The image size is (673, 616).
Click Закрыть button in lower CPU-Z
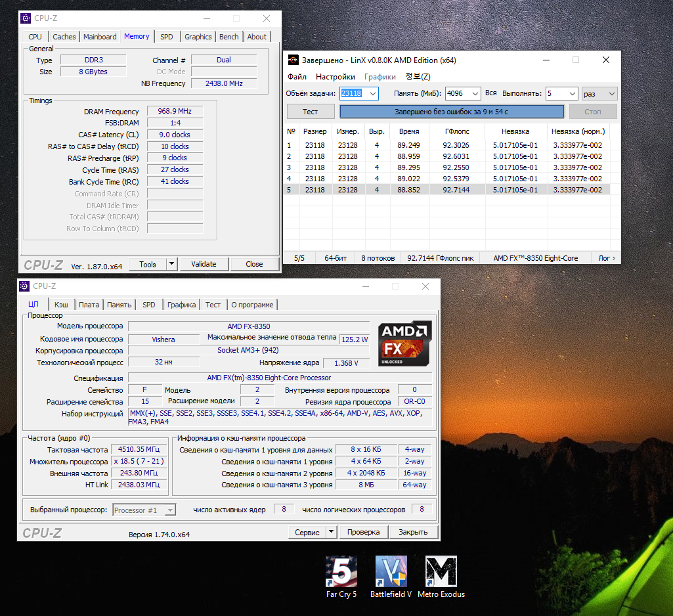pyautogui.click(x=413, y=533)
